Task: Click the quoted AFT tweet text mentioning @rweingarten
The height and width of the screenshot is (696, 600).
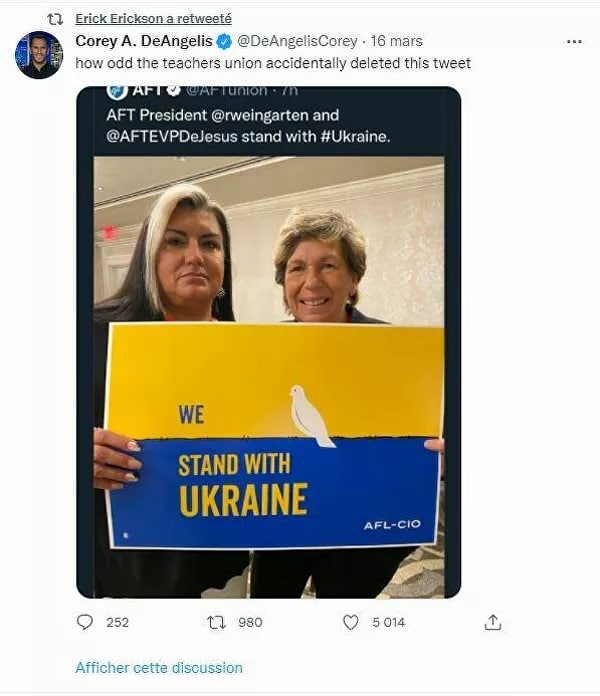Action: click(x=249, y=126)
